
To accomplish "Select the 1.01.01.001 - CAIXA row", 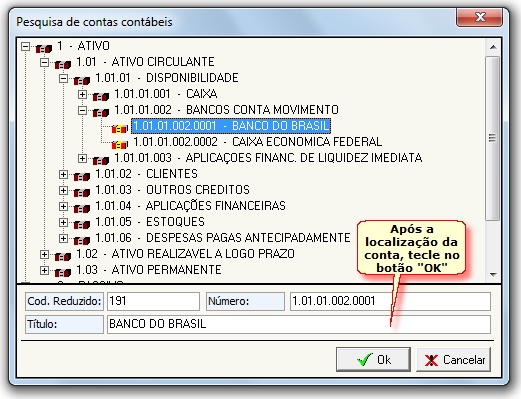I will (166, 94).
